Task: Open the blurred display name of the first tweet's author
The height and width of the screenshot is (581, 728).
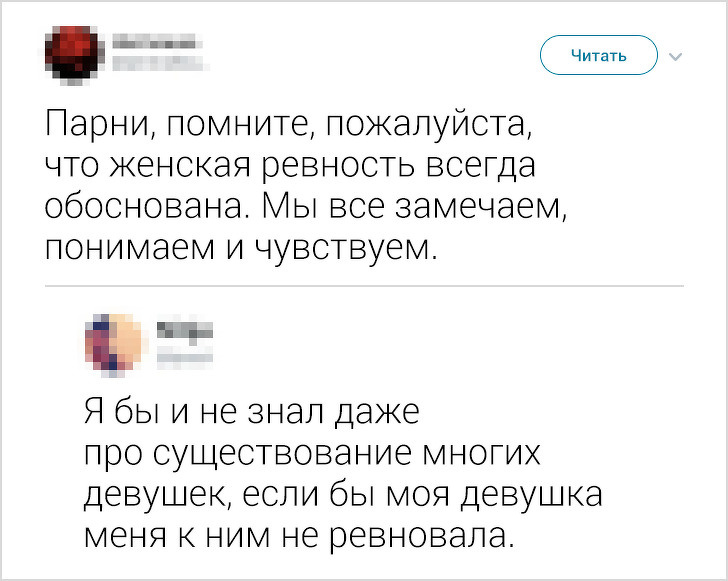Action: coord(152,44)
